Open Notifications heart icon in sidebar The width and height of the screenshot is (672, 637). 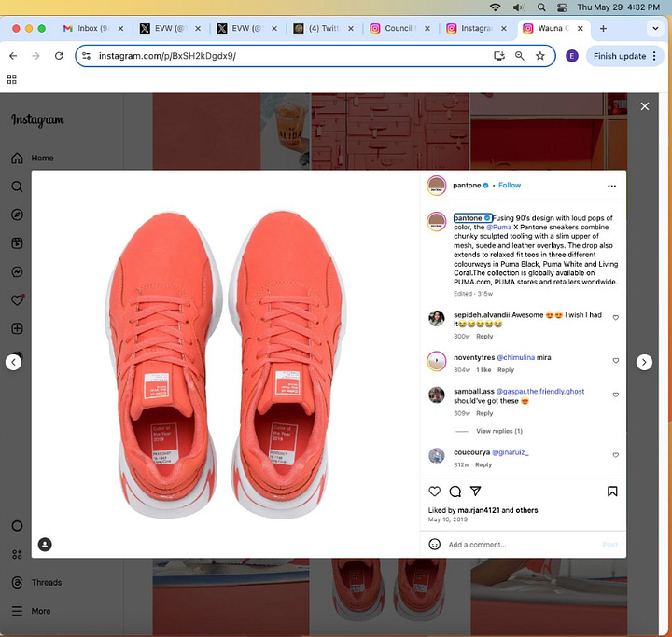(x=17, y=300)
